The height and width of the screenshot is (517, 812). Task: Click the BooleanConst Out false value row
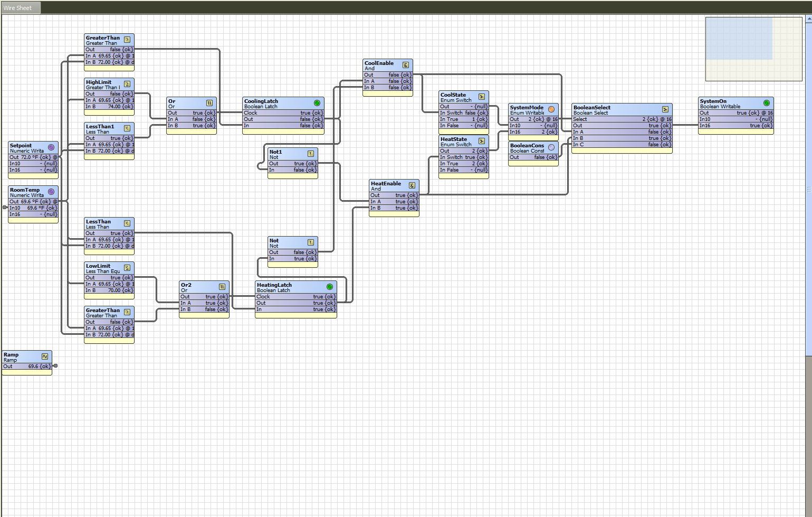click(533, 157)
